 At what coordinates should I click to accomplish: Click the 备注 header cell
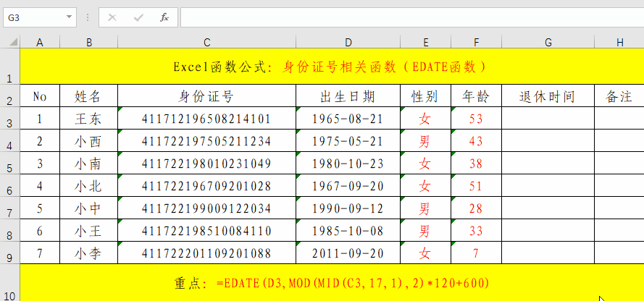point(619,96)
